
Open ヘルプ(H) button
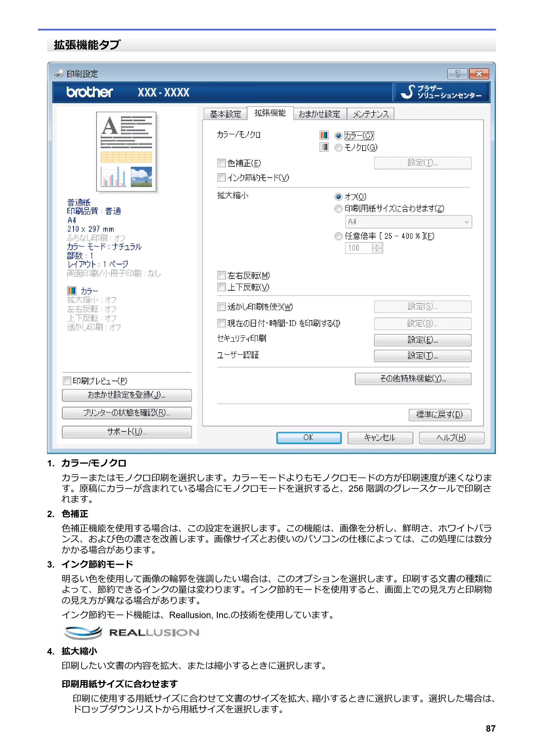[x=451, y=438]
